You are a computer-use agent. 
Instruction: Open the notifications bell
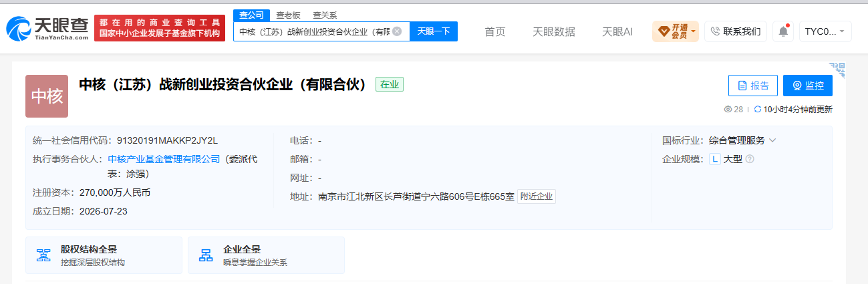[x=782, y=31]
